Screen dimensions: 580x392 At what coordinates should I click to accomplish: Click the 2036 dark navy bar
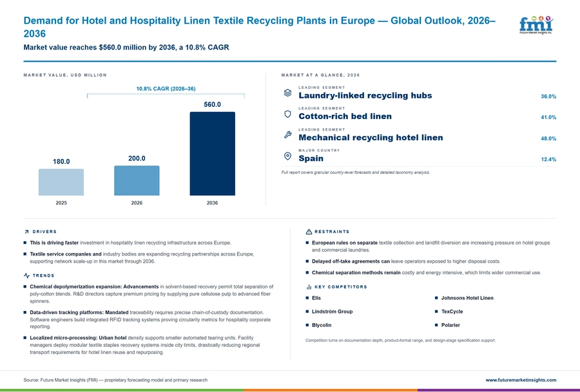coord(212,154)
